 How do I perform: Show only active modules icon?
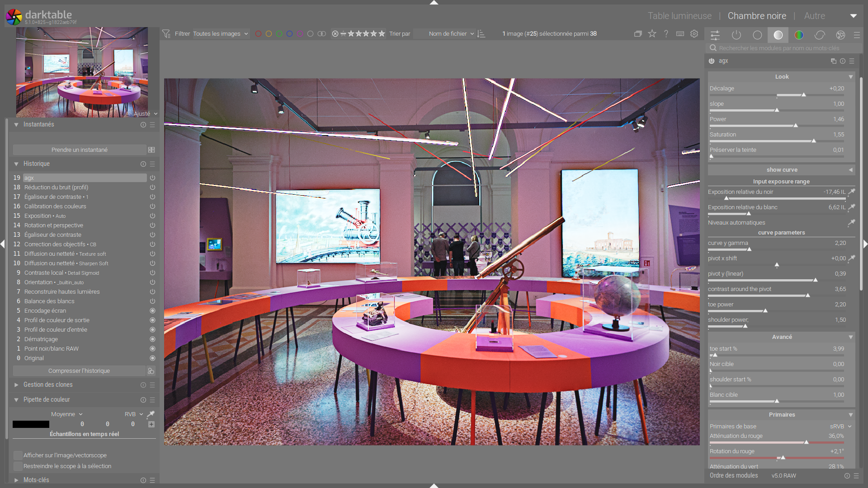[736, 35]
